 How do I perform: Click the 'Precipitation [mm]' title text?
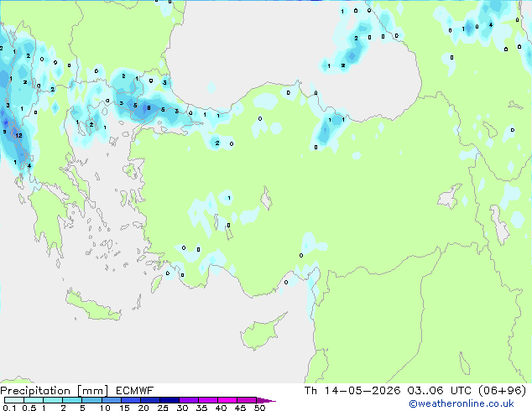click(54, 391)
